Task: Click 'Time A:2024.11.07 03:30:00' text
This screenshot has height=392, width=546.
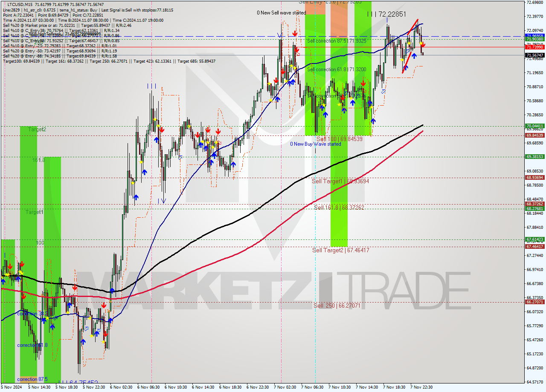Action: click(x=28, y=20)
